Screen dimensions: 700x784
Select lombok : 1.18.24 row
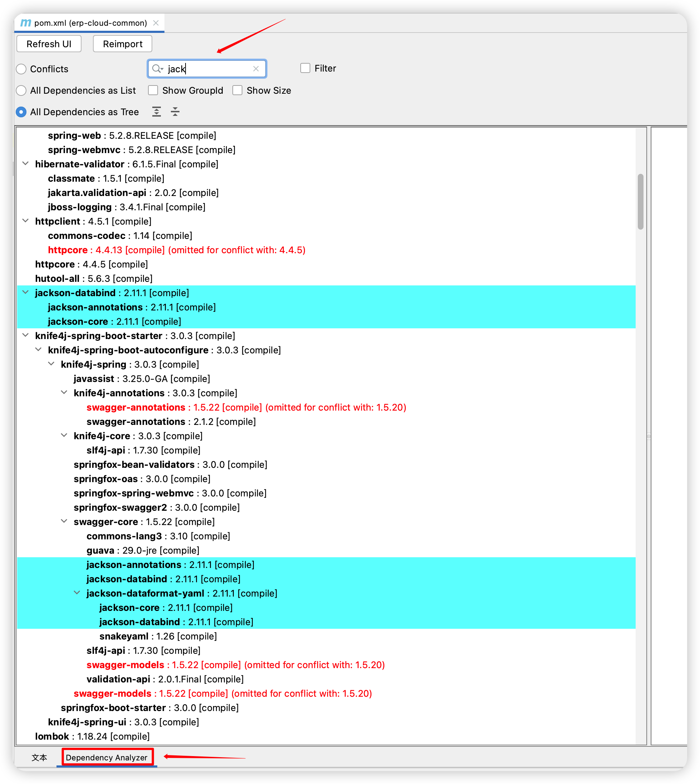tap(92, 736)
